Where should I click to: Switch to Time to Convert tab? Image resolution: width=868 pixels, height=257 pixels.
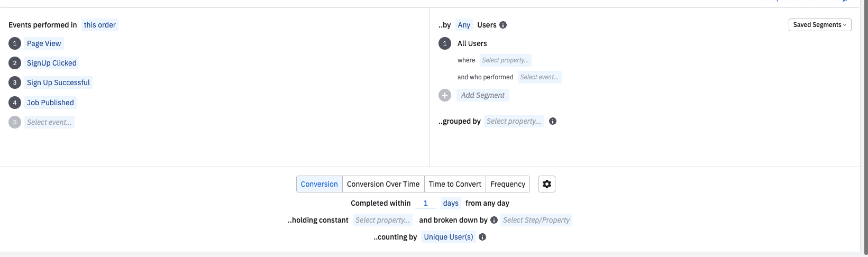coord(455,184)
